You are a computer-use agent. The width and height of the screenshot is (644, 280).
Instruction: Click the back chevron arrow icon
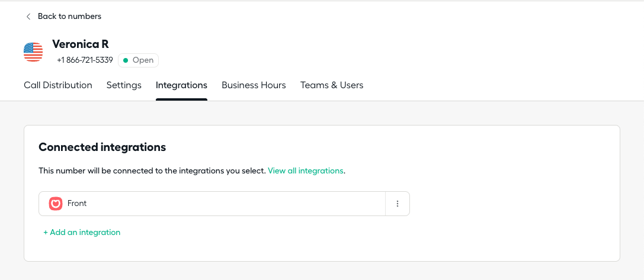[x=28, y=17]
